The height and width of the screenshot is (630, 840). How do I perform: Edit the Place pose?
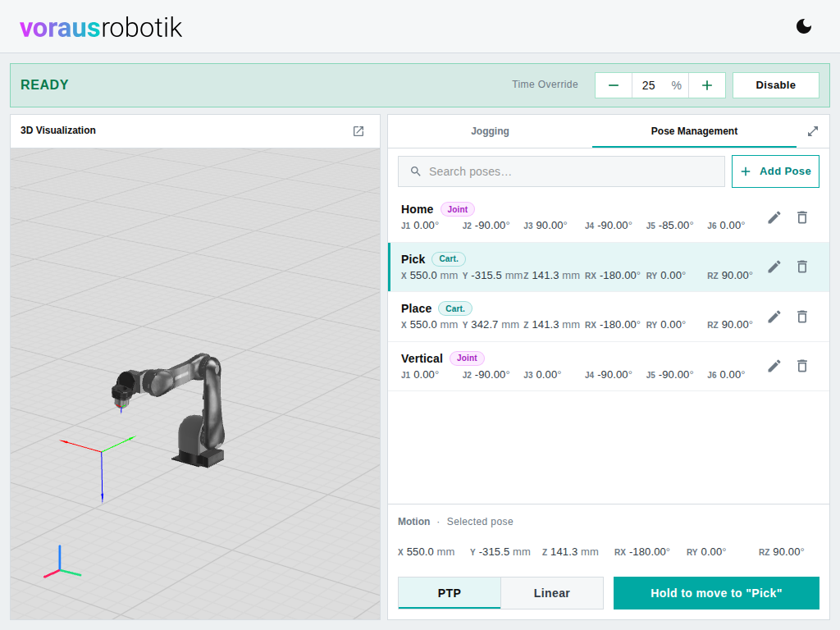[x=774, y=317]
